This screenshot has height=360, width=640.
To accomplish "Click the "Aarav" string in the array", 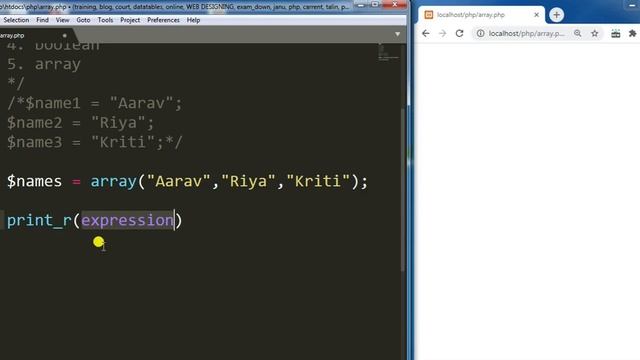I will click(x=178, y=181).
